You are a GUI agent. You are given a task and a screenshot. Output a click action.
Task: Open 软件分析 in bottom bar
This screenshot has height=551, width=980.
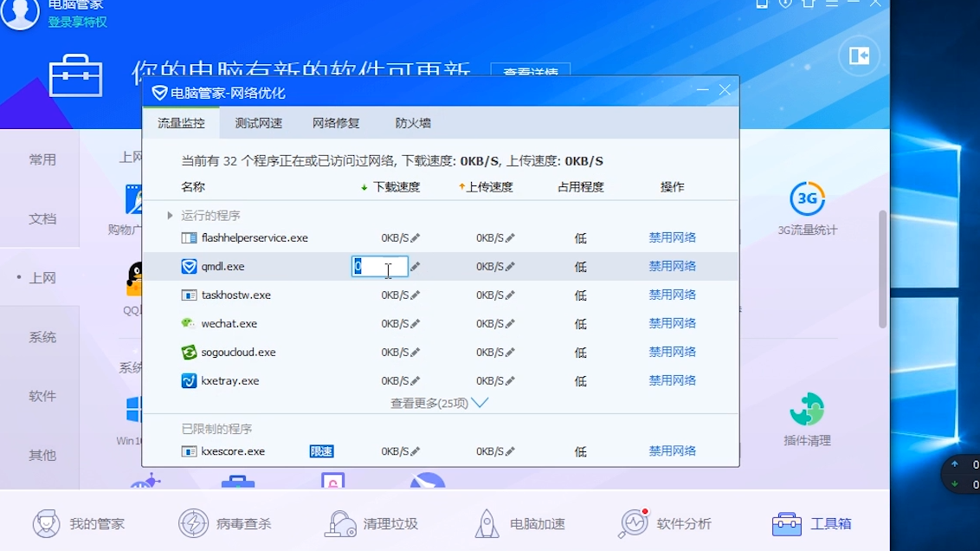tap(665, 523)
